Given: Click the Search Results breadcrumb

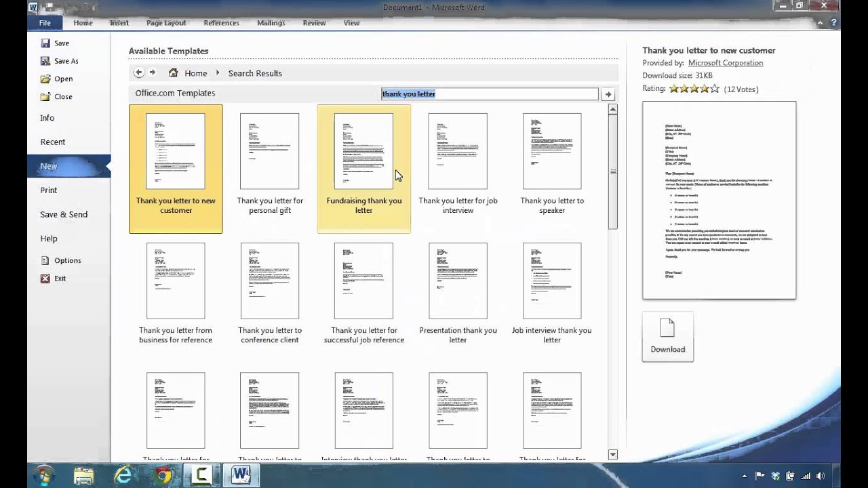Looking at the screenshot, I should (x=255, y=73).
